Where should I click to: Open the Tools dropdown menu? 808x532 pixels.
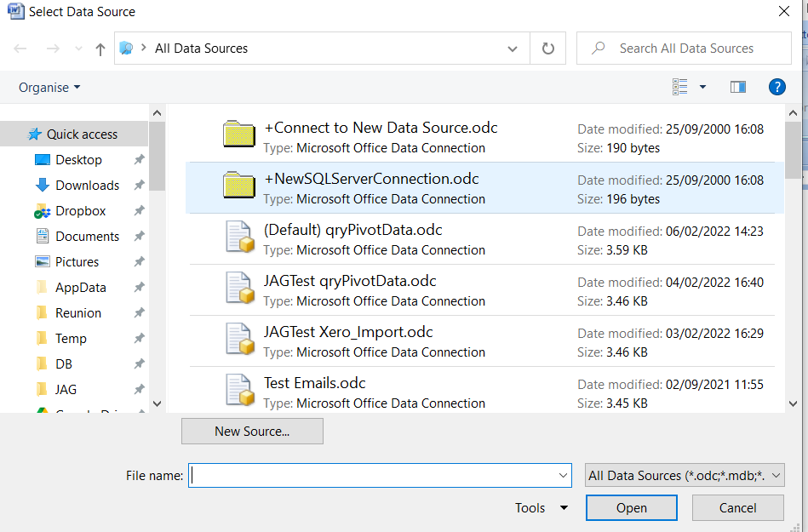[541, 508]
